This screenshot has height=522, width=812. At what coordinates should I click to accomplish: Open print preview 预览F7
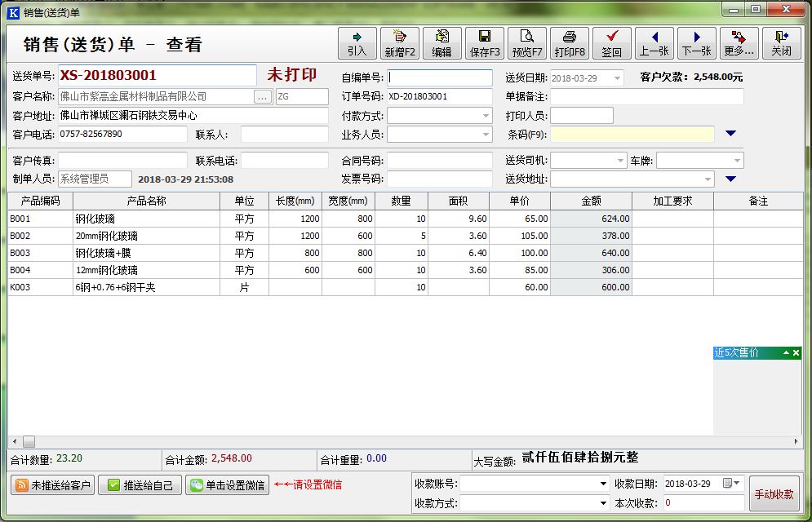pos(527,43)
